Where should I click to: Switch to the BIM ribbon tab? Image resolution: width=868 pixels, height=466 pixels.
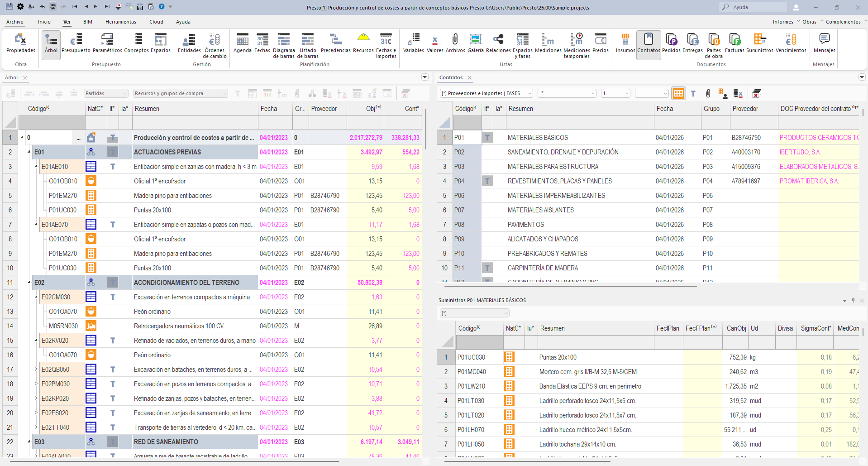pyautogui.click(x=88, y=22)
